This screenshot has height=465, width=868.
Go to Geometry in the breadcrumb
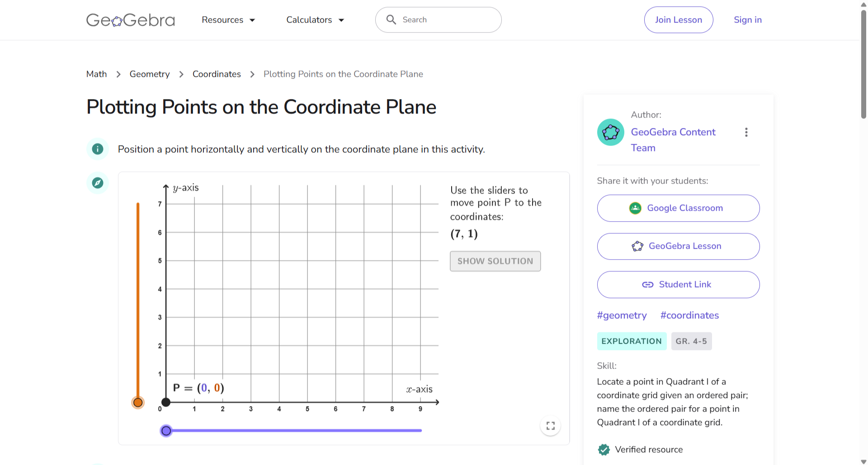150,74
